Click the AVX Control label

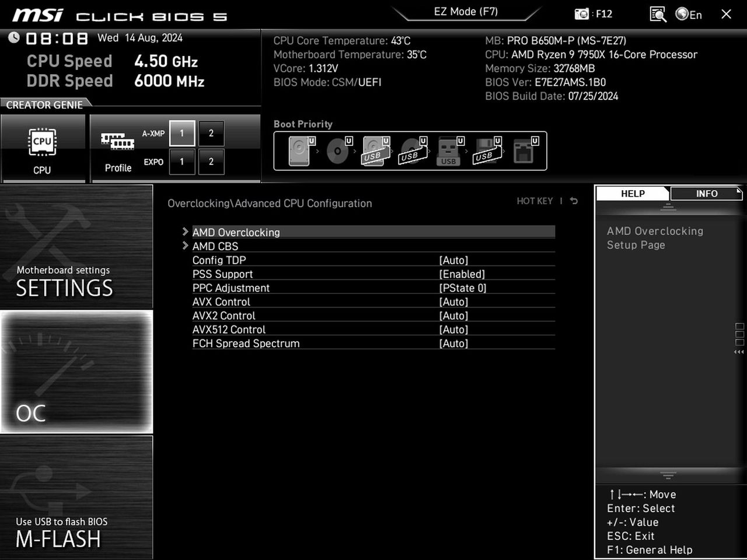221,302
